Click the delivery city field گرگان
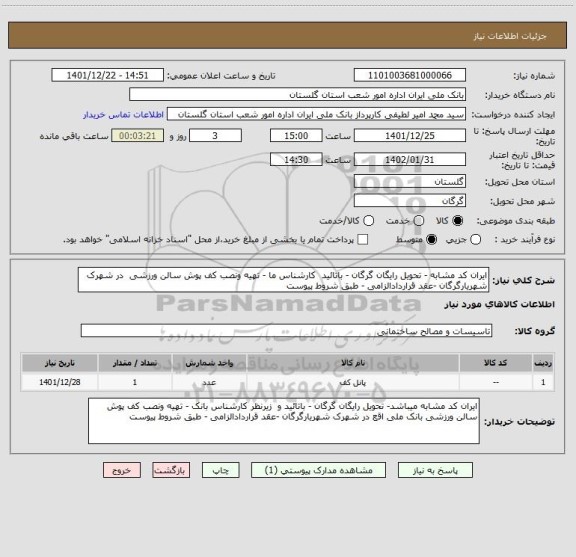Screen dimensions: 576x557 (x=410, y=201)
